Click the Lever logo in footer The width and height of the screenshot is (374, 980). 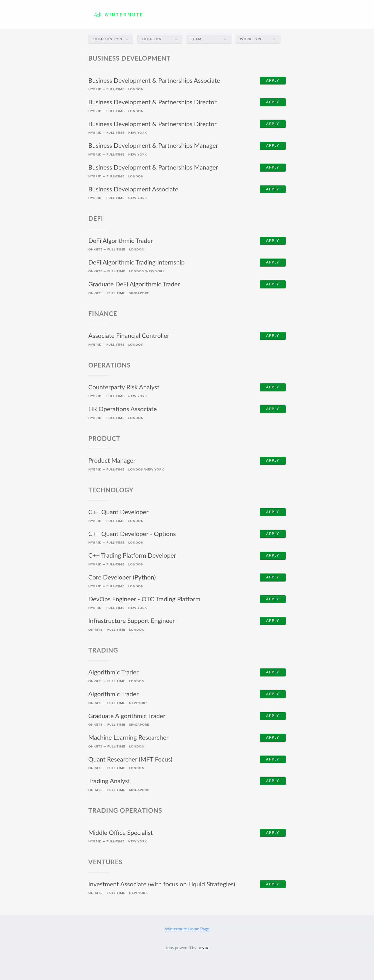(x=203, y=948)
